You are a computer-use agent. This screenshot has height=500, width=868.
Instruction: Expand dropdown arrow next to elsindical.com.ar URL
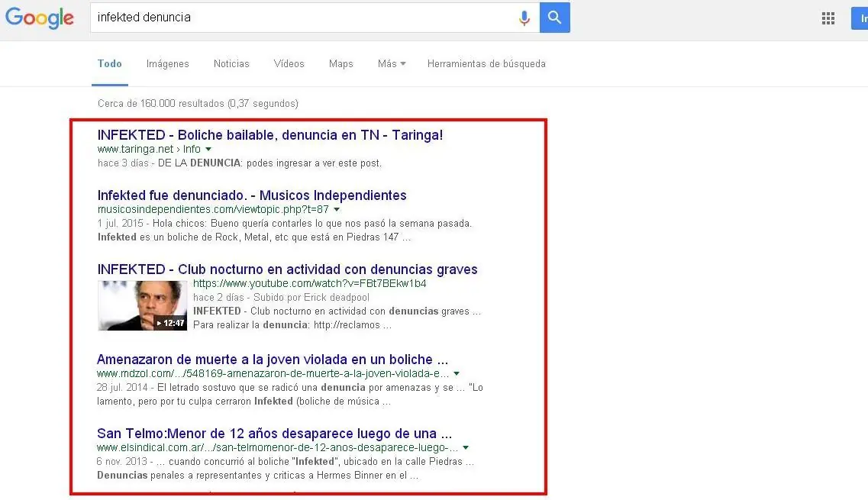click(x=466, y=447)
